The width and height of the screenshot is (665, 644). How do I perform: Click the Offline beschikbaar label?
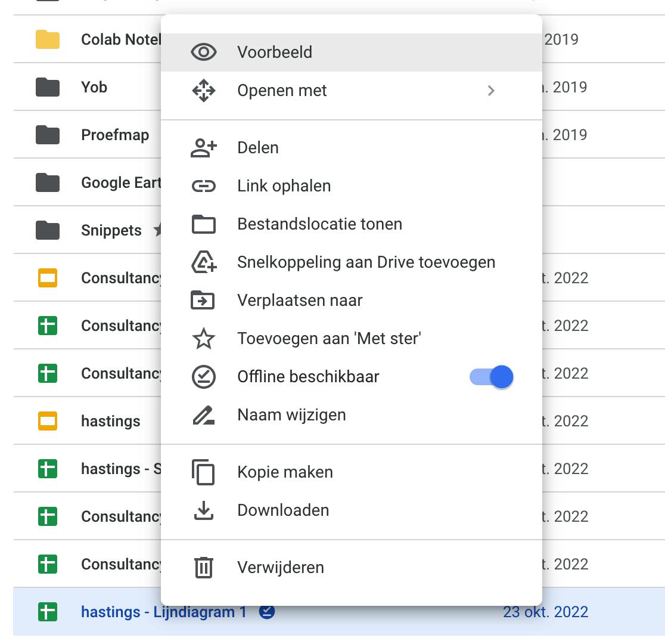(x=308, y=377)
